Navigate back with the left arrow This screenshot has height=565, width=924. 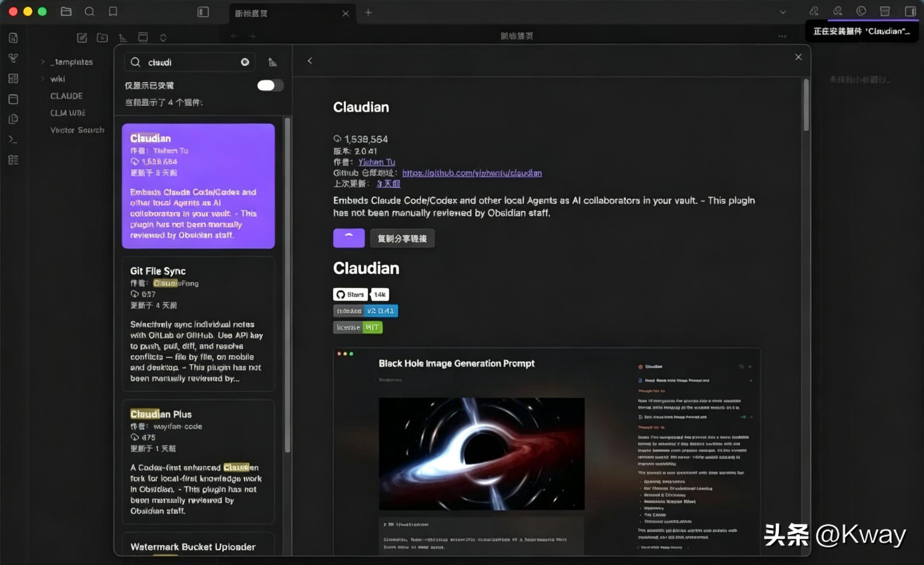pos(235,36)
